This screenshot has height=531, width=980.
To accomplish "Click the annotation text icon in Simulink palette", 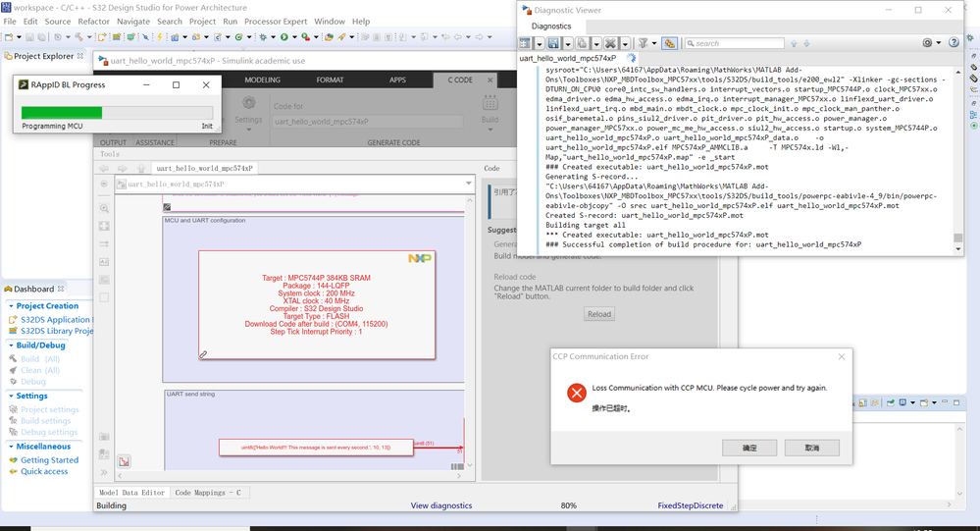I will pyautogui.click(x=104, y=262).
